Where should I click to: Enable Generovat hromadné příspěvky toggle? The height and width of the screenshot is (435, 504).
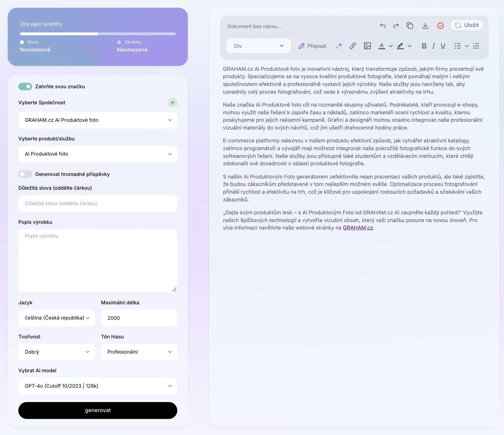click(25, 174)
